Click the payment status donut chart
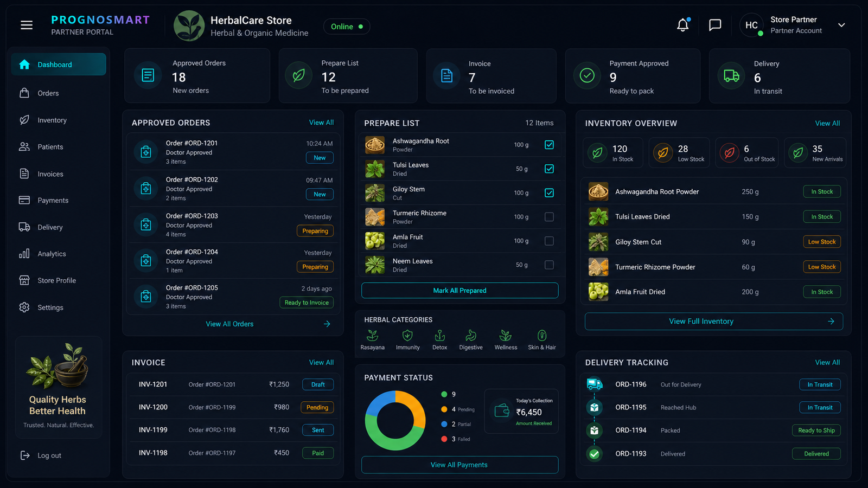Viewport: 868px width, 488px height. click(395, 421)
